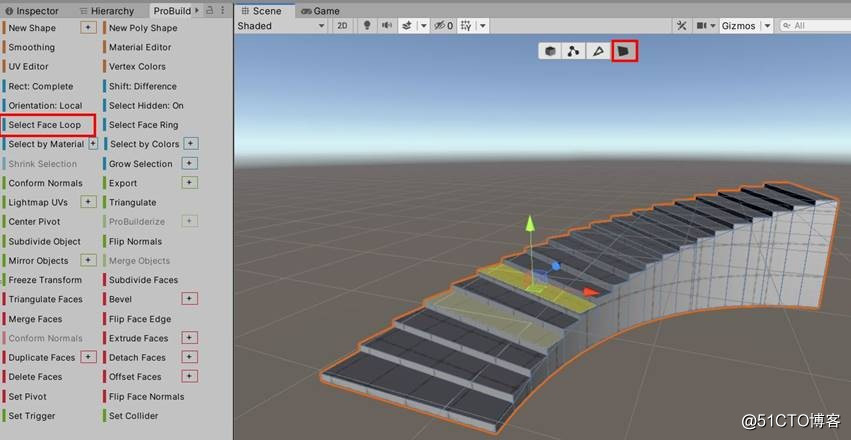The height and width of the screenshot is (440, 851).
Task: Open the Material Editor
Action: [x=140, y=47]
